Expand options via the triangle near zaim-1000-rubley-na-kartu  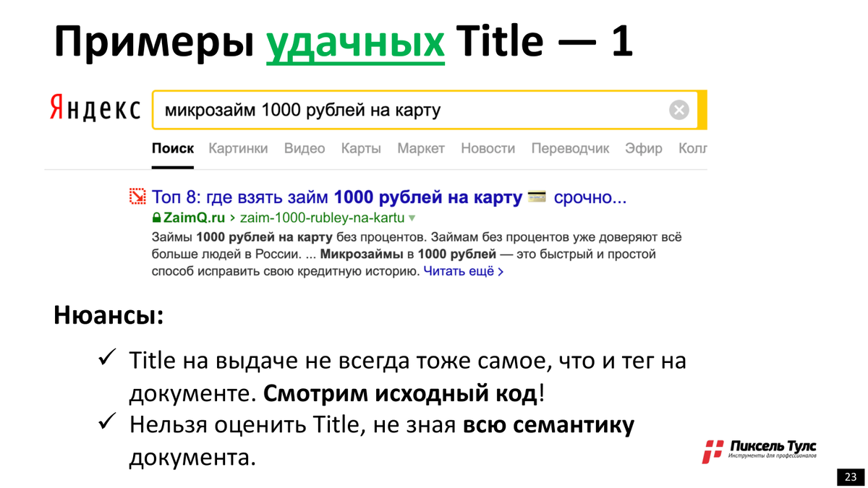[411, 218]
